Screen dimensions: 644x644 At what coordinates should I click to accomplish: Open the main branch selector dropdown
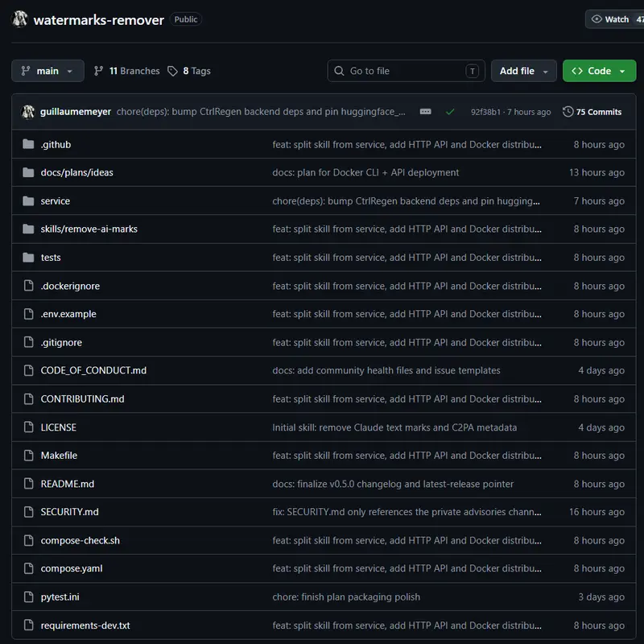pos(47,71)
